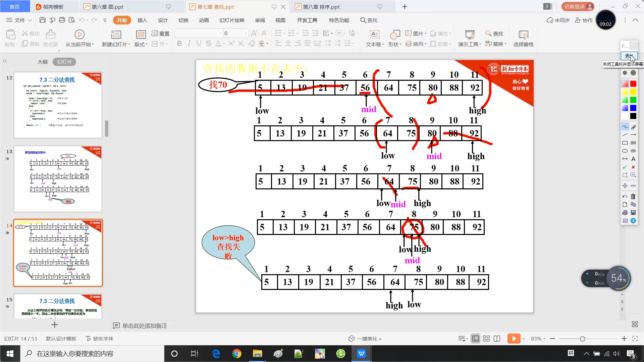Decrease pen width with the minus icon

[633, 186]
